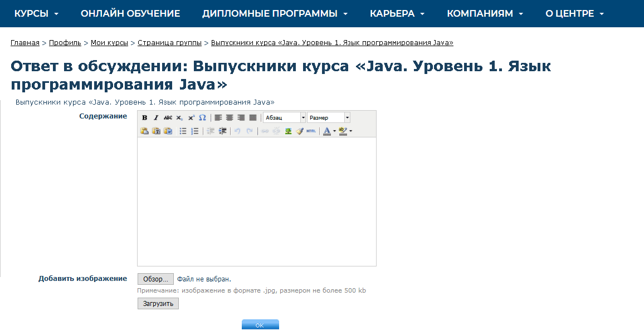Open the КОМПАНИЯМ menu

pos(485,13)
